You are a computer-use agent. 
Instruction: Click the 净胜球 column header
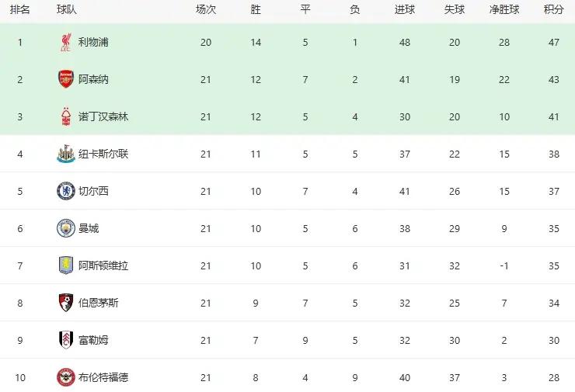point(504,9)
